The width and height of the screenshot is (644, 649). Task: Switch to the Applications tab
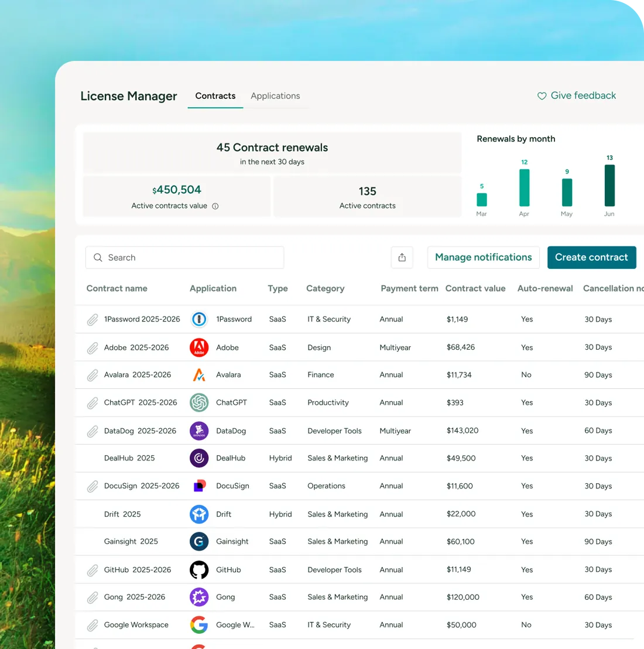[275, 96]
